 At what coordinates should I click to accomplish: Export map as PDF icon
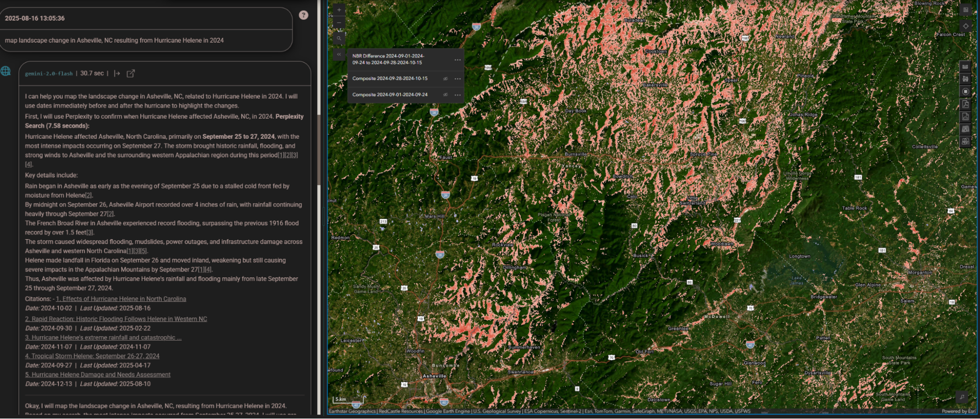[x=965, y=104]
